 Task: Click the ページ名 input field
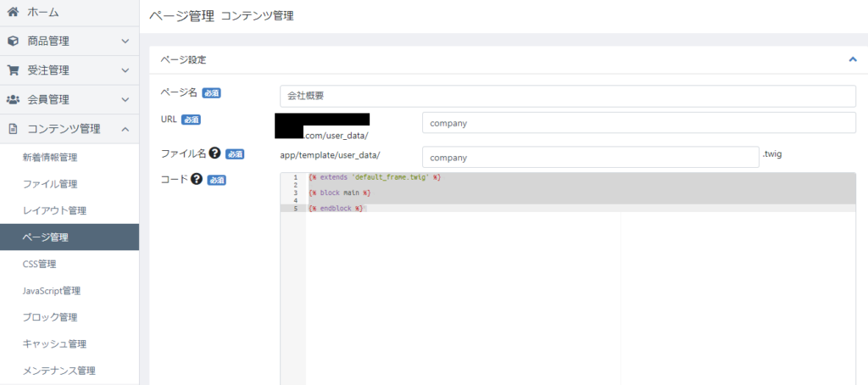point(567,96)
